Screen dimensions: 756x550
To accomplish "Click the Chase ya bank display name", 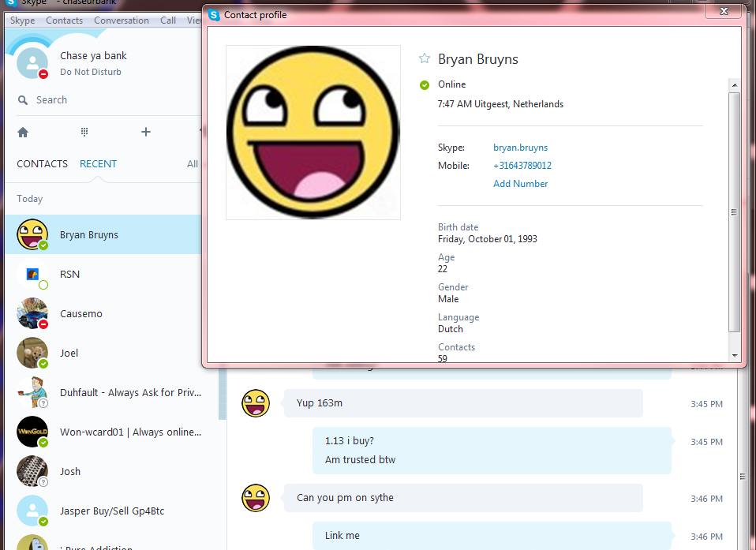I will 93,55.
